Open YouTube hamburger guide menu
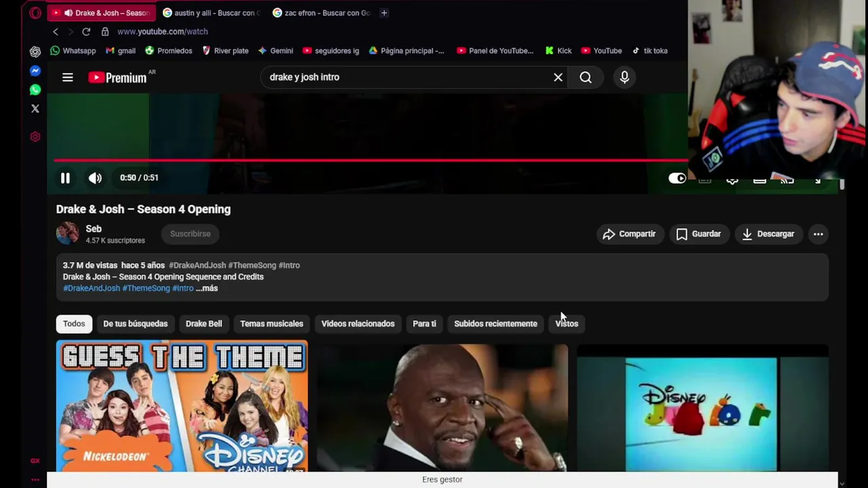Viewport: 868px width, 488px height. (x=68, y=77)
